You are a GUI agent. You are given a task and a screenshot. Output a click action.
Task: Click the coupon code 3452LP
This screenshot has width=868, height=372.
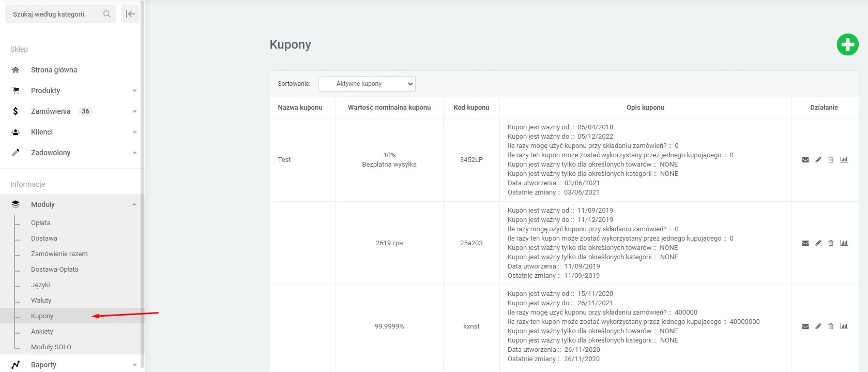coord(471,160)
